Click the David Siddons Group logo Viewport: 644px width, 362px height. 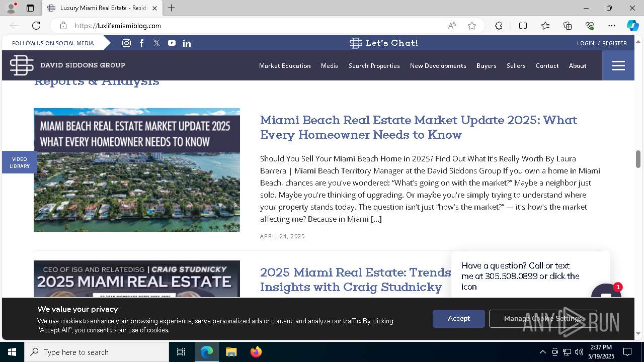pyautogui.click(x=67, y=65)
